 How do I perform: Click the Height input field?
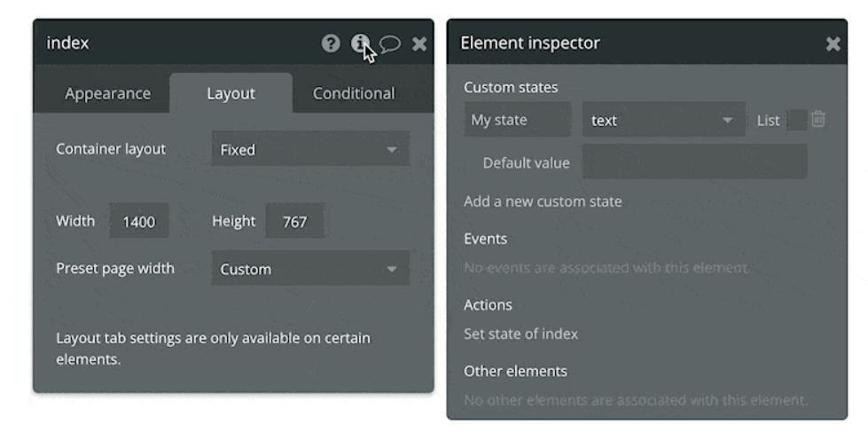[295, 221]
